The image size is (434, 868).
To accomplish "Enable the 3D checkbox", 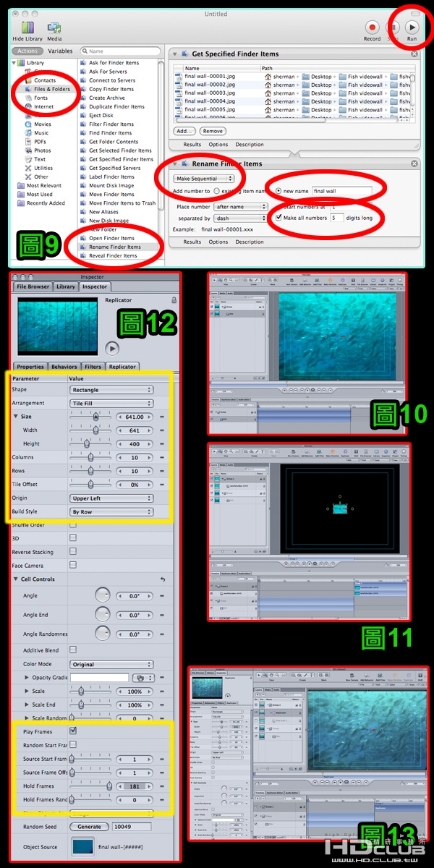I will (x=73, y=537).
